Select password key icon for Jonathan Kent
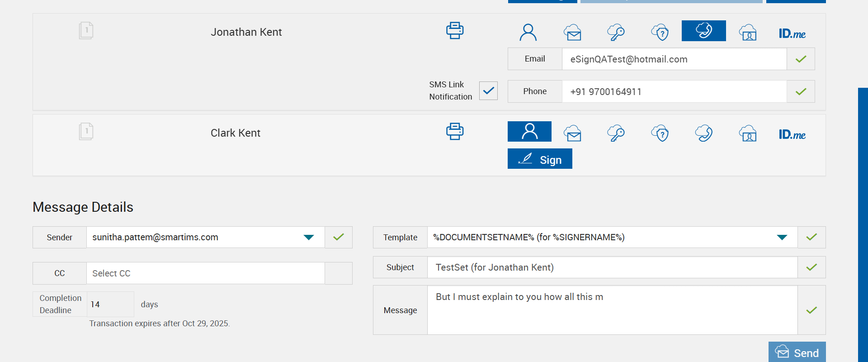 coord(616,32)
